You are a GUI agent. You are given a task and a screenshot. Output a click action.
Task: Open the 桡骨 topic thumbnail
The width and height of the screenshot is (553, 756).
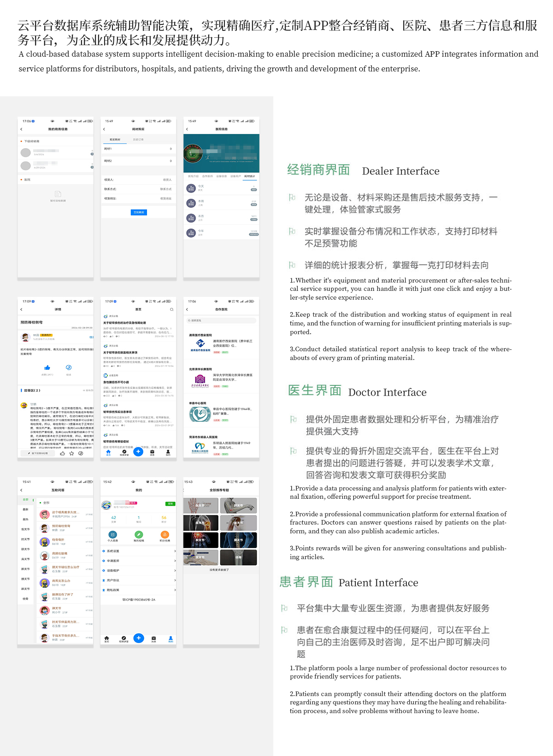pos(238,557)
